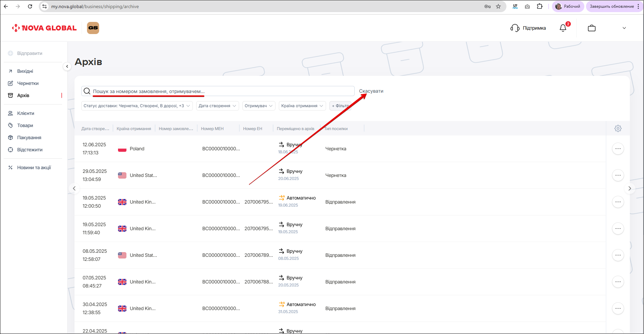644x334 pixels.
Task: Bookmark this page with star icon
Action: click(498, 6)
